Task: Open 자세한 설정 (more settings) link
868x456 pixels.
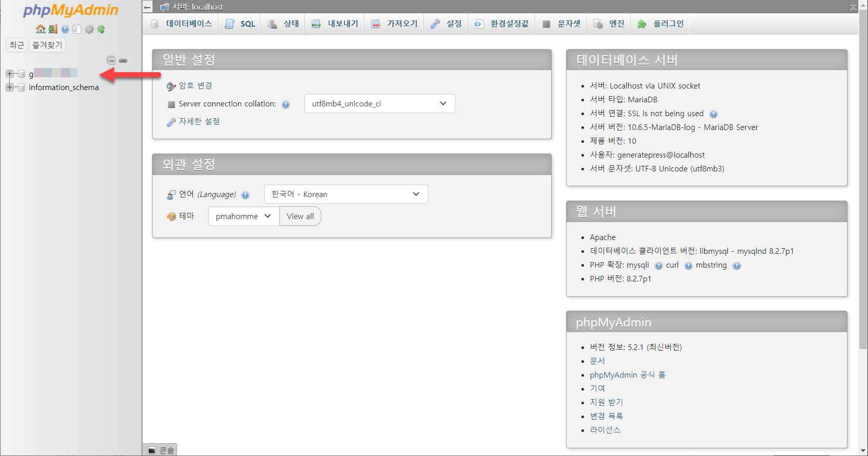Action: 199,121
